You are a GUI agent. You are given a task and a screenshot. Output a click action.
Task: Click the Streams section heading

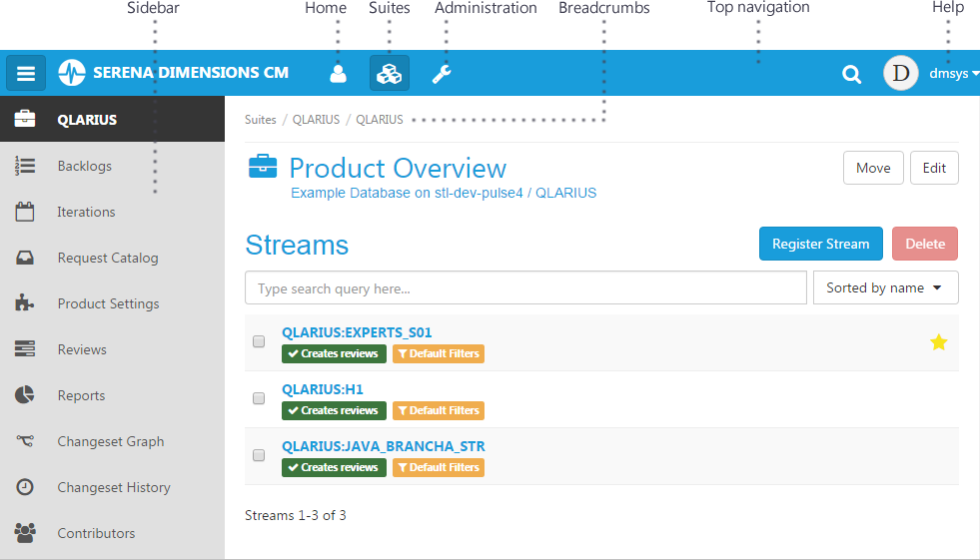coord(297,245)
